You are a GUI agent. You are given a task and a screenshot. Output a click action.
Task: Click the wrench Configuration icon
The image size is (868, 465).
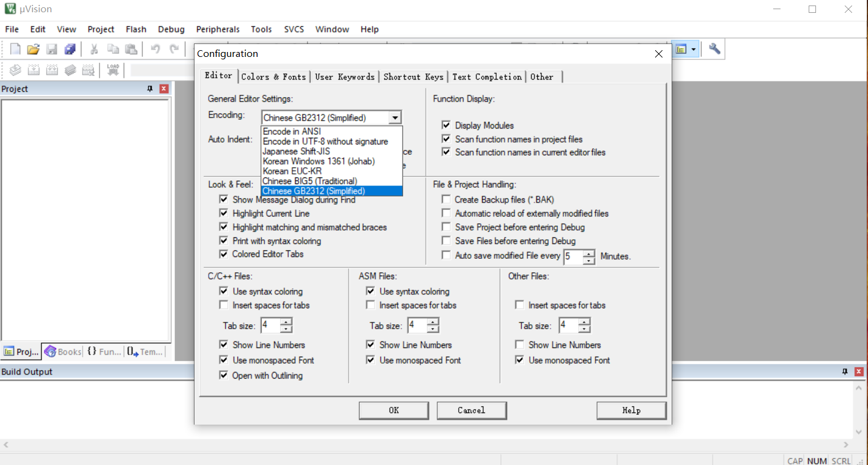[714, 50]
